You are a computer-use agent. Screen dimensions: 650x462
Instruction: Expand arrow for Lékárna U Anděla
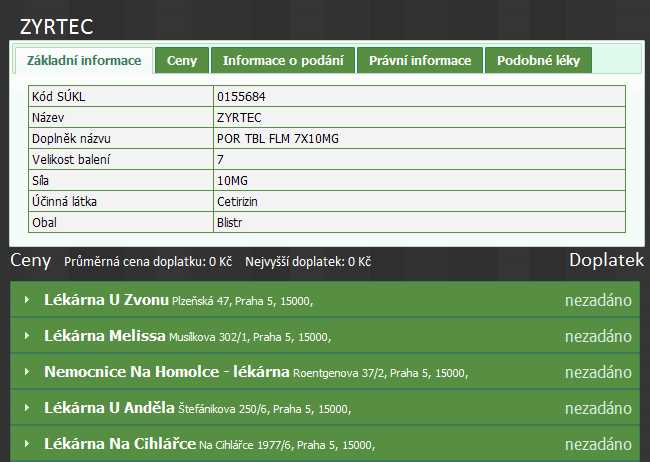pyautogui.click(x=27, y=408)
